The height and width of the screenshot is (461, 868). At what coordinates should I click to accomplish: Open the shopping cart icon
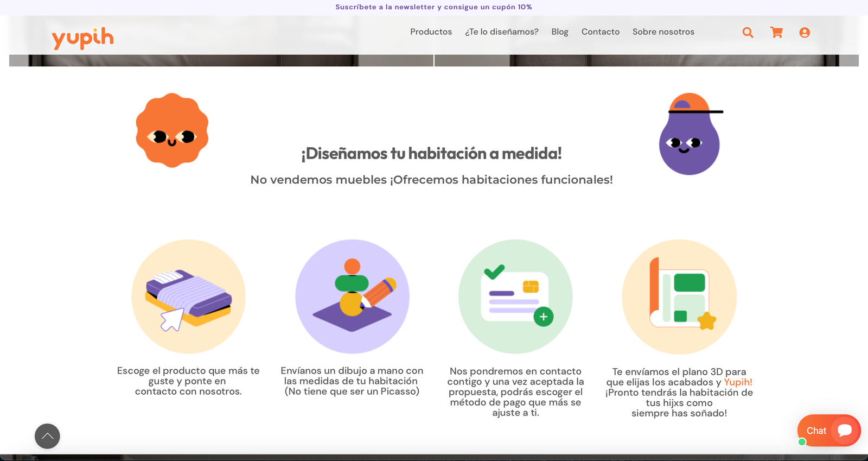(776, 33)
